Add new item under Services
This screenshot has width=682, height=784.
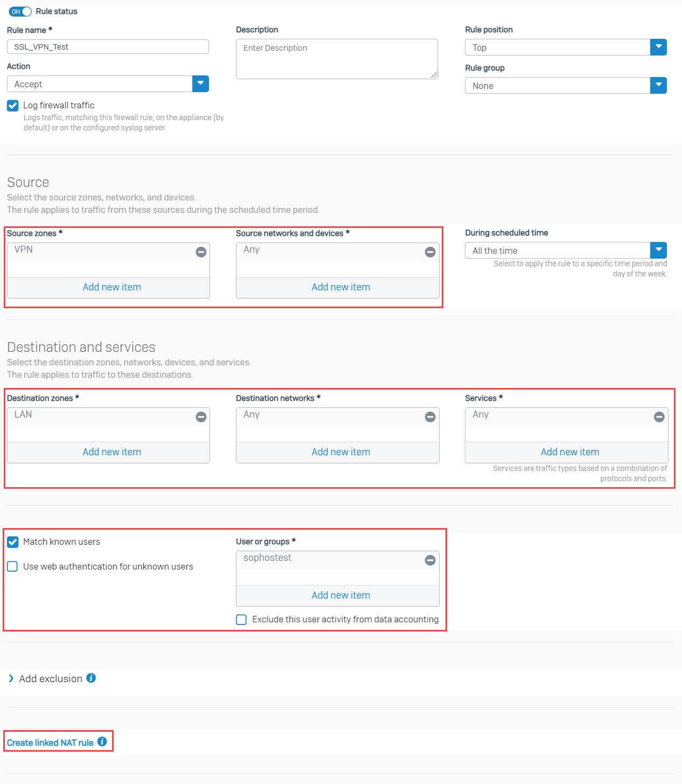coord(569,452)
